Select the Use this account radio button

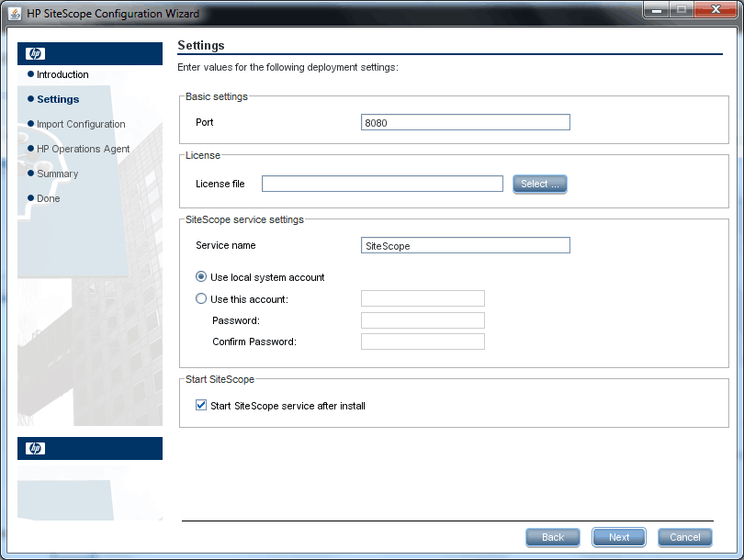coord(202,299)
